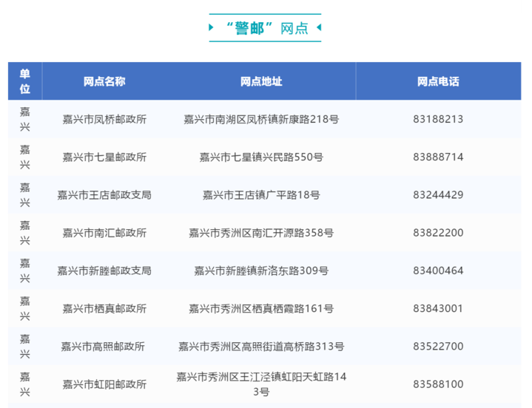This screenshot has height=408, width=532.
Task: Select address 嘉兴市南湖区凤桥镇新康路218号
Action: coord(261,119)
